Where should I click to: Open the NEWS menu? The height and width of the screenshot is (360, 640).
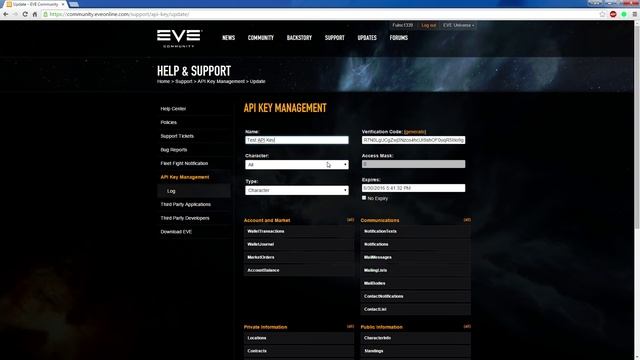(x=229, y=38)
